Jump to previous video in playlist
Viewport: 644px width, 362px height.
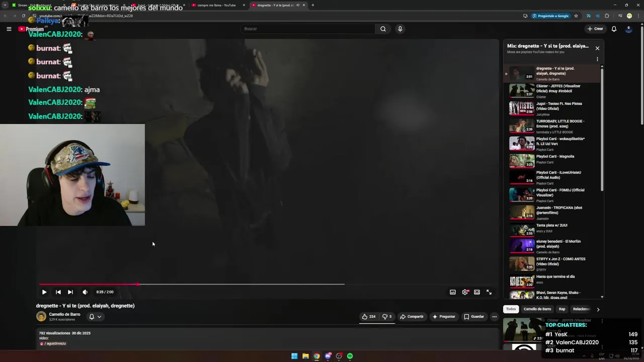coord(58,292)
